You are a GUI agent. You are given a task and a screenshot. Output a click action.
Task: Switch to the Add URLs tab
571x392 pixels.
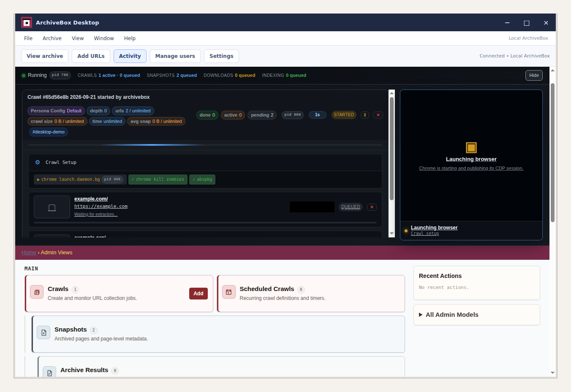coord(91,56)
